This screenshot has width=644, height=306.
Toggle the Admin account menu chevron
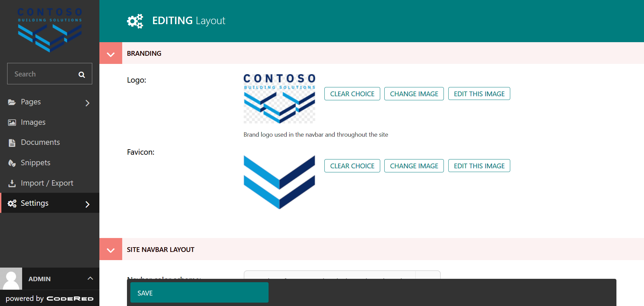90,278
